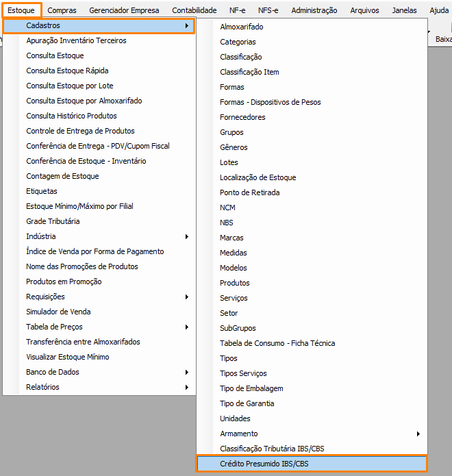Screen dimensions: 452x476
Task: Choose the Grupos entry
Action: [312, 132]
